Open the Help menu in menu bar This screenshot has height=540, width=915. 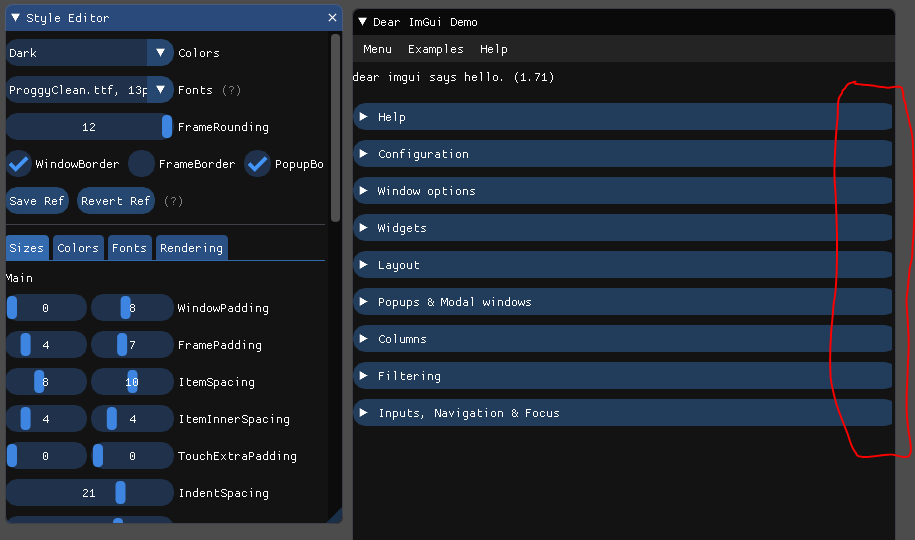point(494,49)
